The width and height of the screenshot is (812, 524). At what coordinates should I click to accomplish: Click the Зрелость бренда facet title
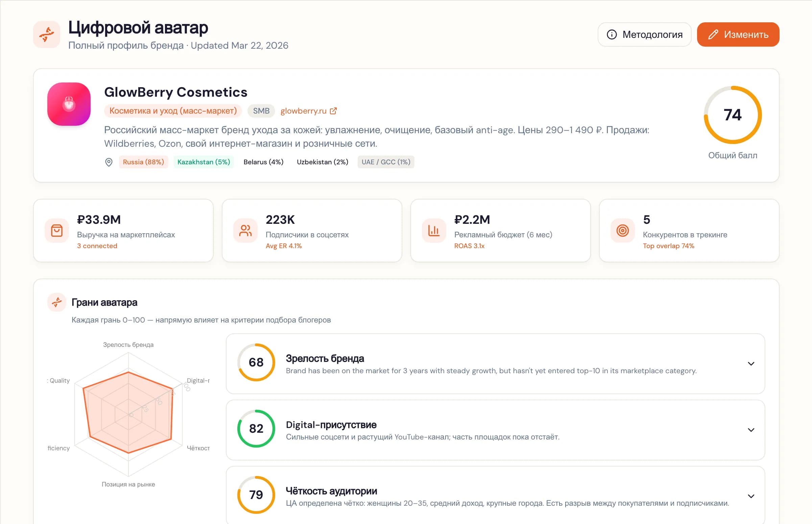[x=325, y=358]
